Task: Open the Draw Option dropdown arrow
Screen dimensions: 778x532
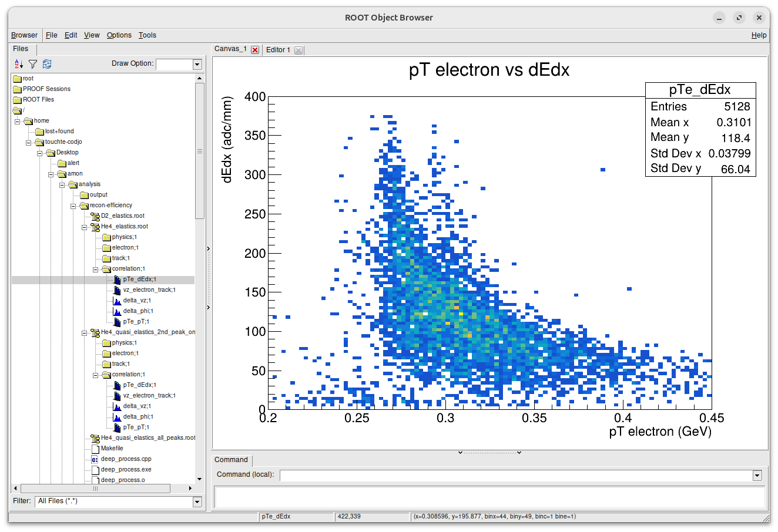Action: pos(197,64)
